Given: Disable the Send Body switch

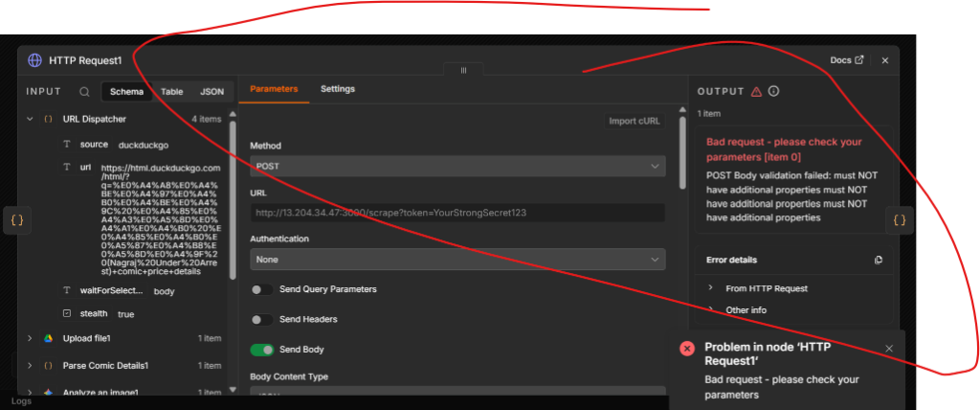Looking at the screenshot, I should pyautogui.click(x=262, y=350).
